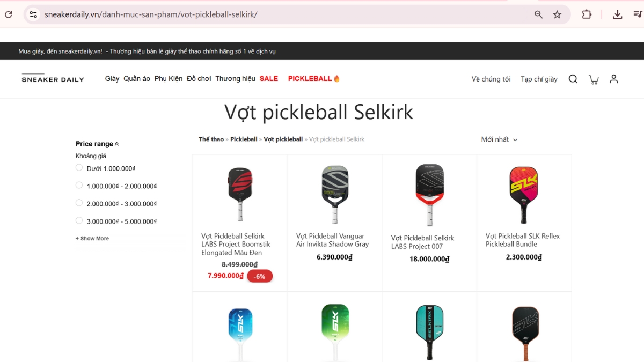Open the browser extensions puzzle icon
This screenshot has height=362, width=644.
(x=587, y=14)
